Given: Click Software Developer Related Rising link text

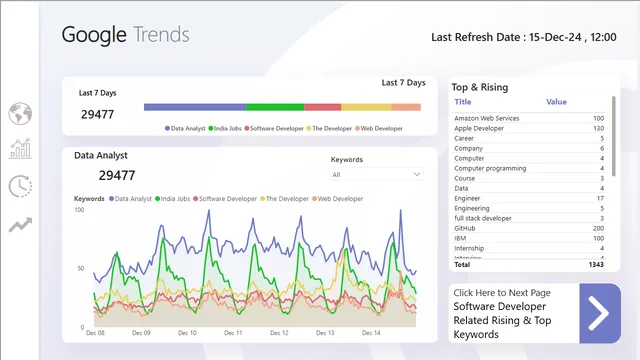Looking at the screenshot, I should tap(502, 320).
